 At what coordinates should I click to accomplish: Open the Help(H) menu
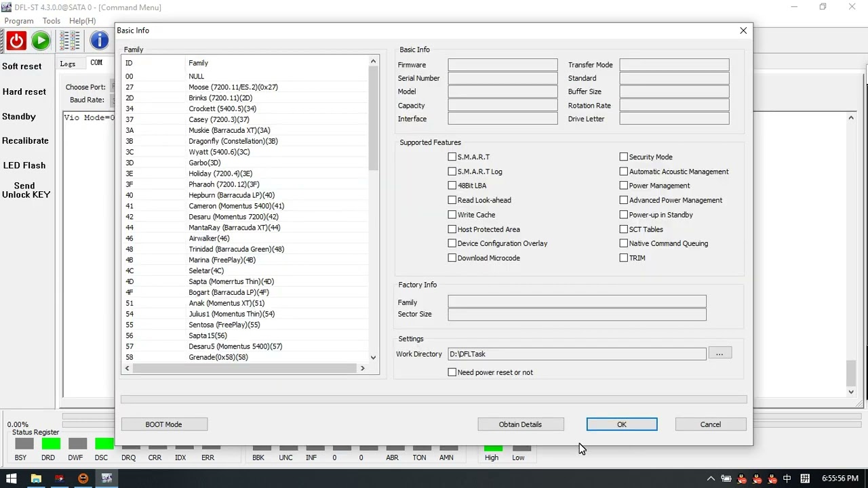point(83,21)
